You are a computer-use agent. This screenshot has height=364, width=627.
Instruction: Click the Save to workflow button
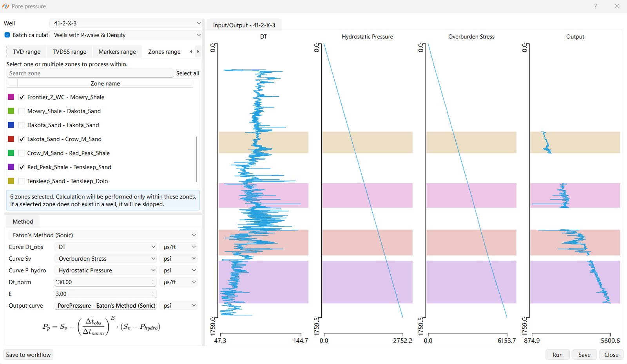point(28,355)
